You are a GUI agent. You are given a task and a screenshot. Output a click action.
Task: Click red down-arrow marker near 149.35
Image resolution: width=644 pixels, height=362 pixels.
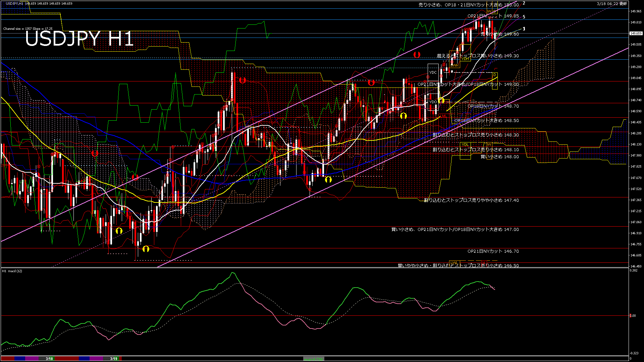click(417, 54)
